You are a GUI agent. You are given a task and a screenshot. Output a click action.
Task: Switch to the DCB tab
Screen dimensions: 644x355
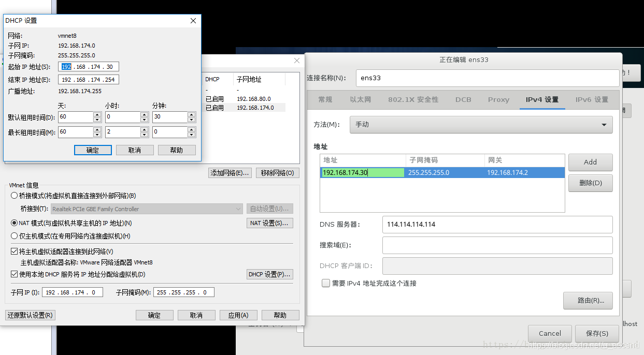pos(463,99)
